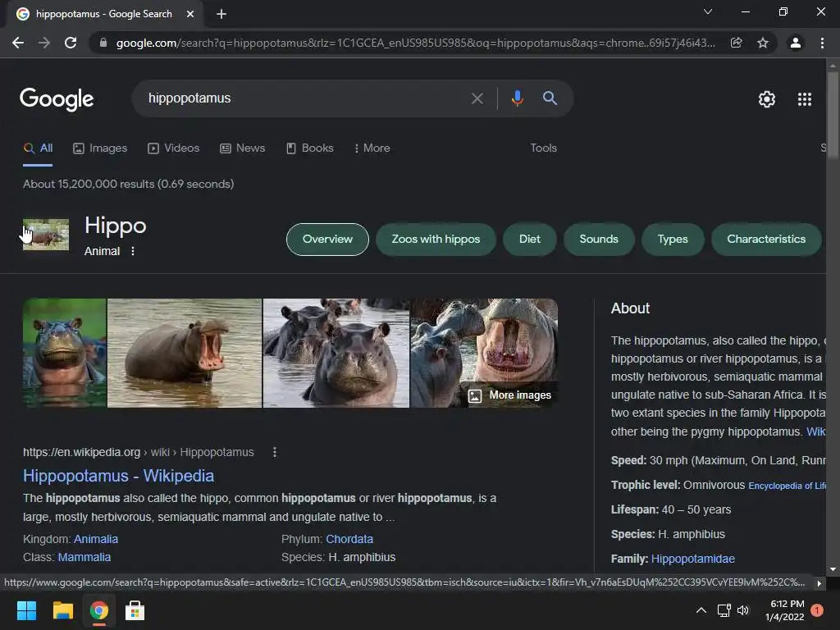Open options dots beside Animal label
Viewport: 840px width, 630px height.
[133, 251]
